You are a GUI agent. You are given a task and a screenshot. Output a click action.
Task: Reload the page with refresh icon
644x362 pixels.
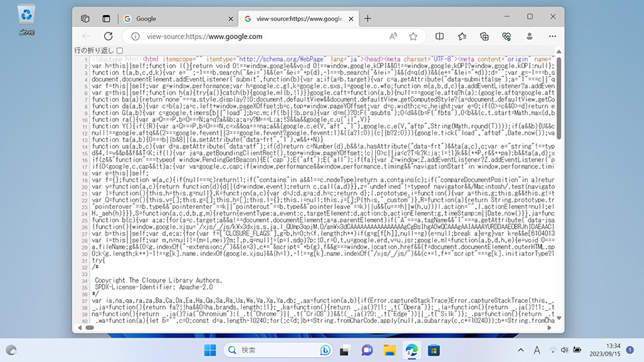tap(108, 36)
